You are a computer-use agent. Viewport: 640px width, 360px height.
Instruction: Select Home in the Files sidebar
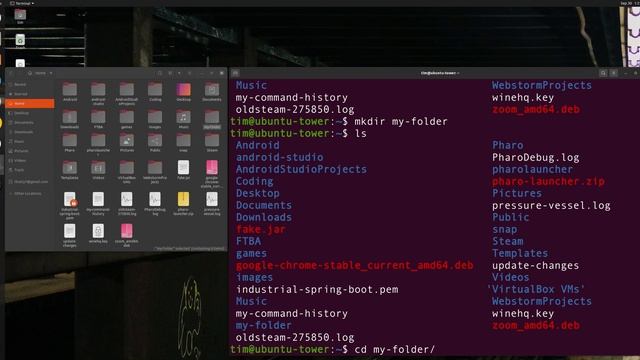point(30,104)
